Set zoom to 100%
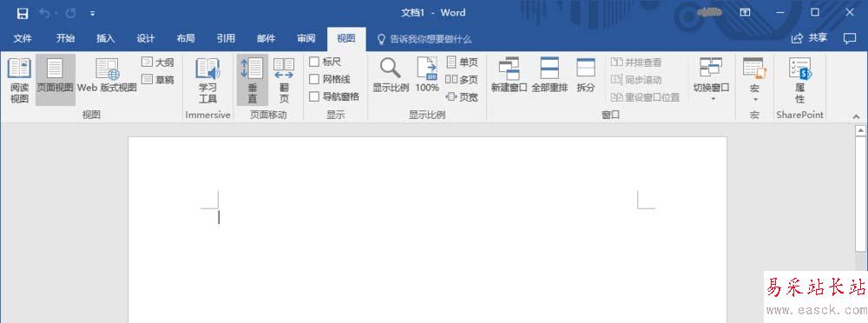Viewport: 868px width, 323px height. point(427,76)
